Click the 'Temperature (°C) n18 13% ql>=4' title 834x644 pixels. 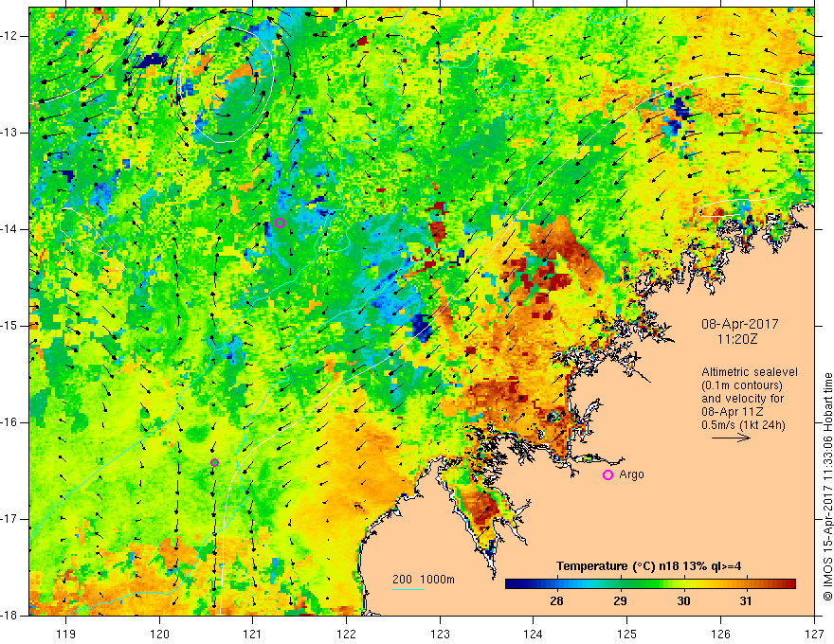click(648, 566)
